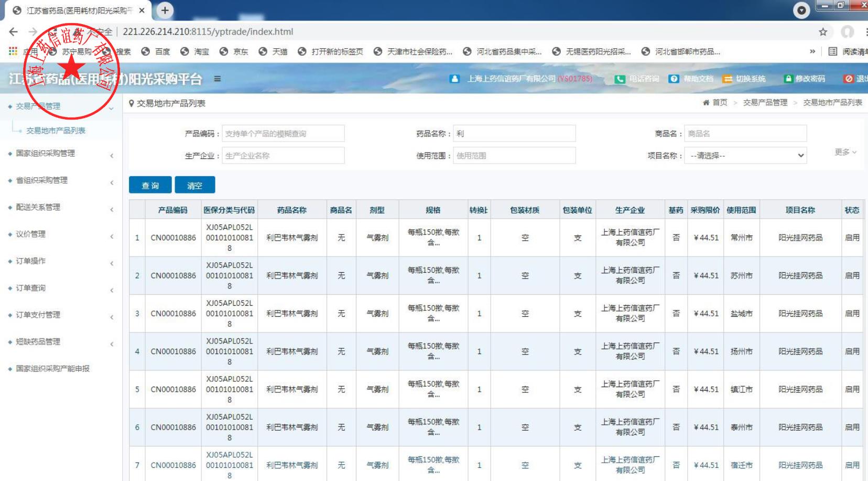Viewport: 868px width, 481px height.
Task: Open 国家组织采购产能申报 menu item
Action: (x=52, y=369)
